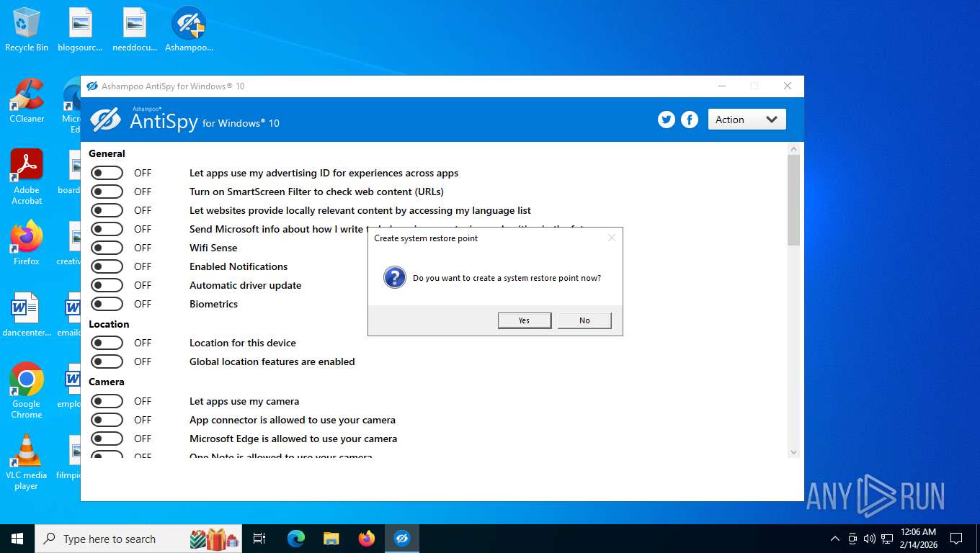Screen dimensions: 980x553
Task: Open Windows Start menu
Action: point(17,539)
